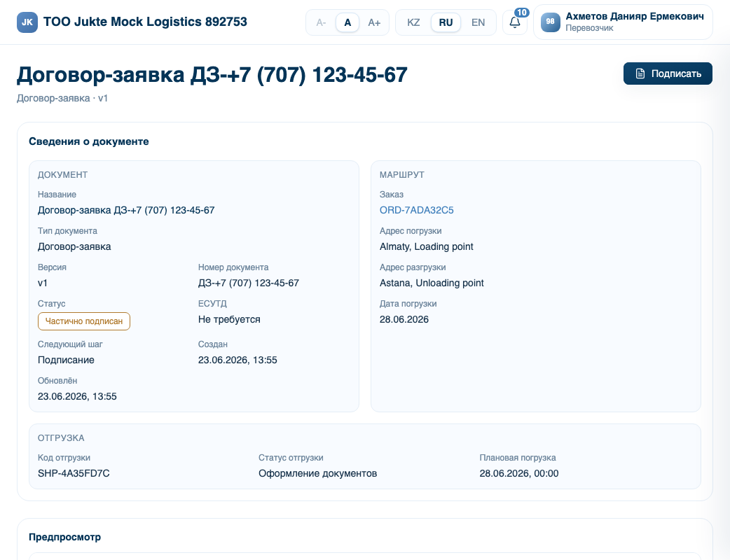Viewport: 730px width, 560px height.
Task: Click the Заказ field label
Action: click(392, 195)
